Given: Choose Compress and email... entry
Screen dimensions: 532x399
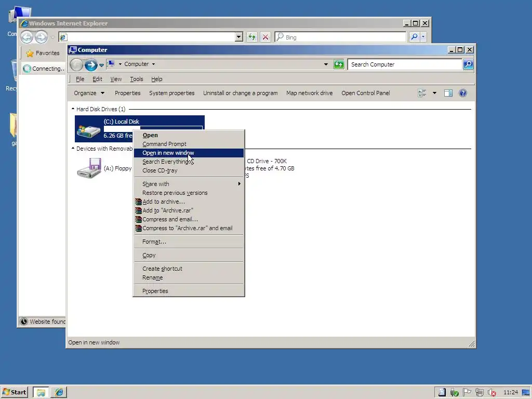Looking at the screenshot, I should [189, 219].
